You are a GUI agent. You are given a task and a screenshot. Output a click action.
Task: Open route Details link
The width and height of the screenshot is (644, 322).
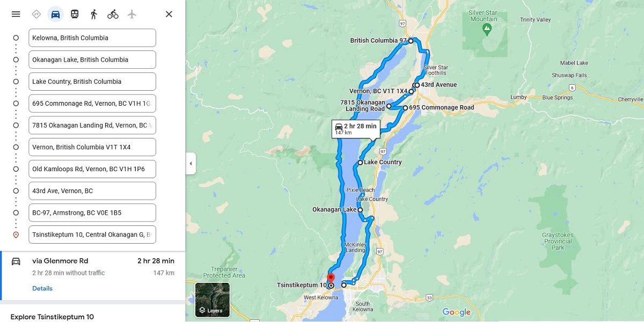coord(42,288)
